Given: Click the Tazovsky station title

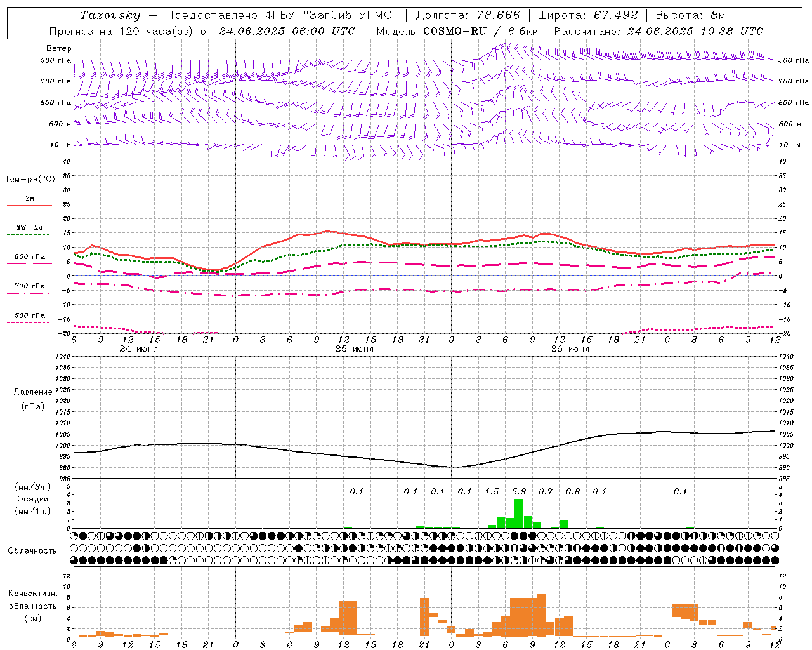Looking at the screenshot, I should point(110,15).
